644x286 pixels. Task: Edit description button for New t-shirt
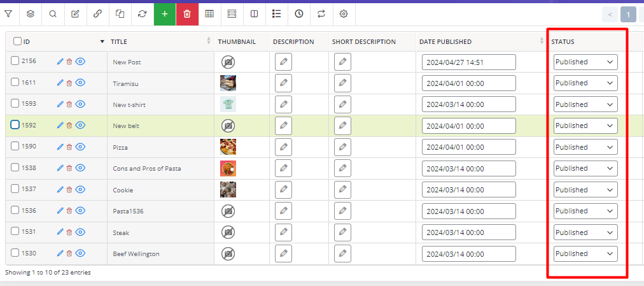pos(283,104)
